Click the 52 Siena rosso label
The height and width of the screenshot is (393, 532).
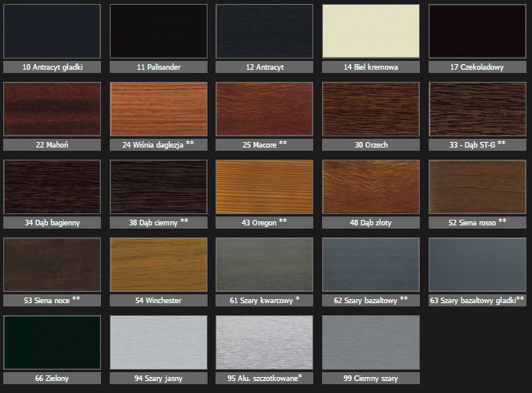(477, 222)
